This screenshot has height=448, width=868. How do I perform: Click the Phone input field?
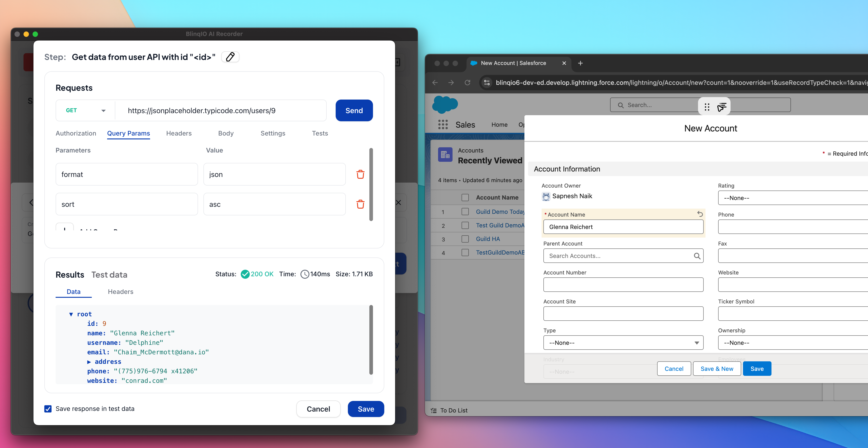coord(793,227)
